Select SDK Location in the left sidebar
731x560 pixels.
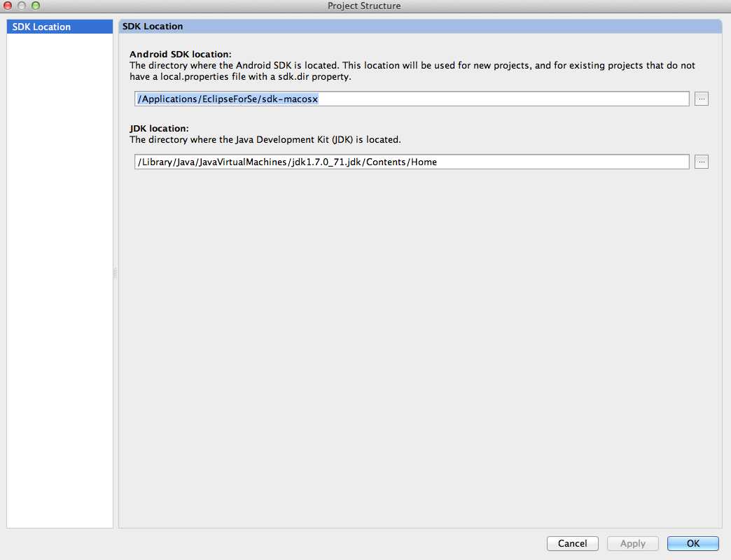click(60, 27)
